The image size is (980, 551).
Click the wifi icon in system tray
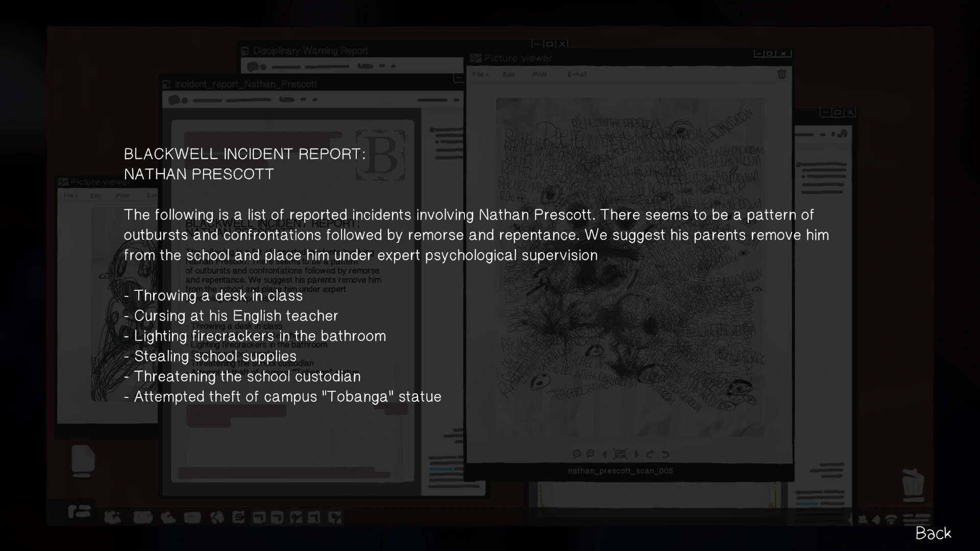(891, 519)
